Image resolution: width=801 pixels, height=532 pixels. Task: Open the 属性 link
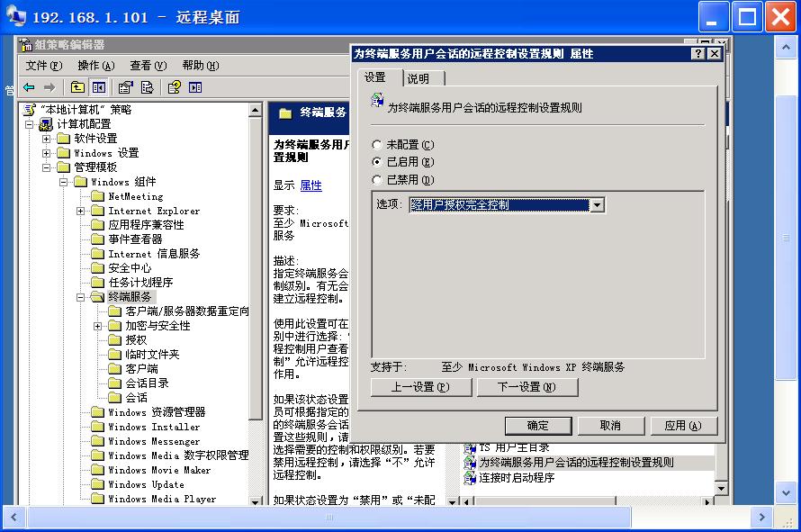tap(311, 185)
